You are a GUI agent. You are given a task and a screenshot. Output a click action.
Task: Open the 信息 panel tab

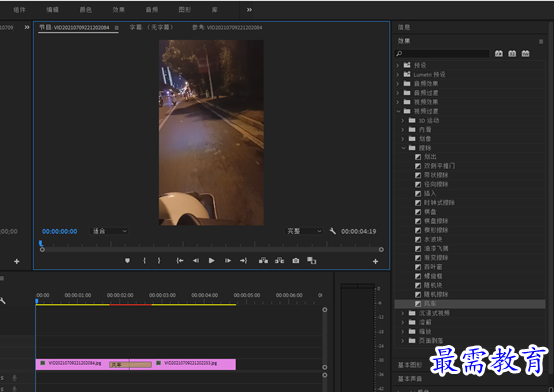(404, 27)
